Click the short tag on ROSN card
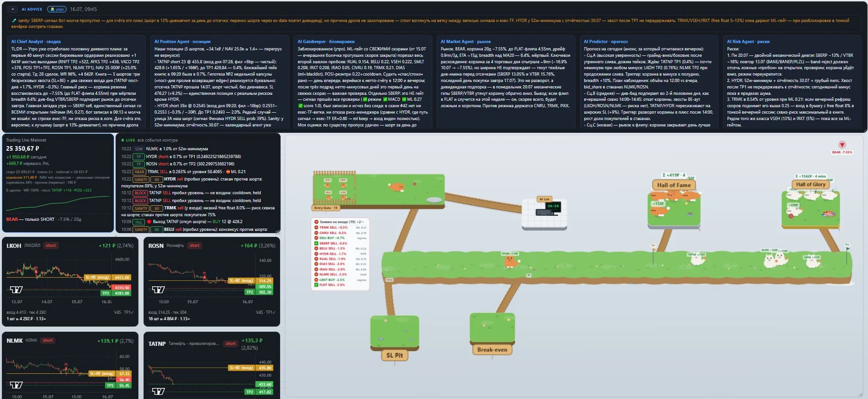The height and width of the screenshot is (399, 868). pos(194,246)
